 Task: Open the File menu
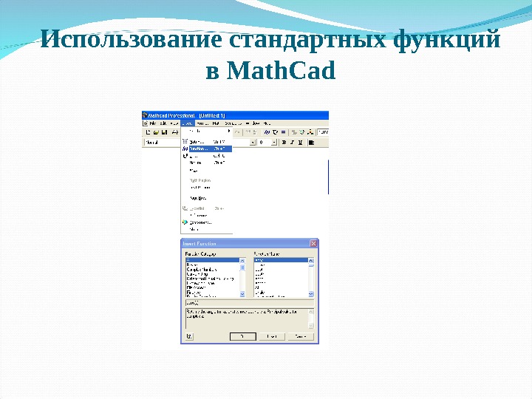point(153,123)
